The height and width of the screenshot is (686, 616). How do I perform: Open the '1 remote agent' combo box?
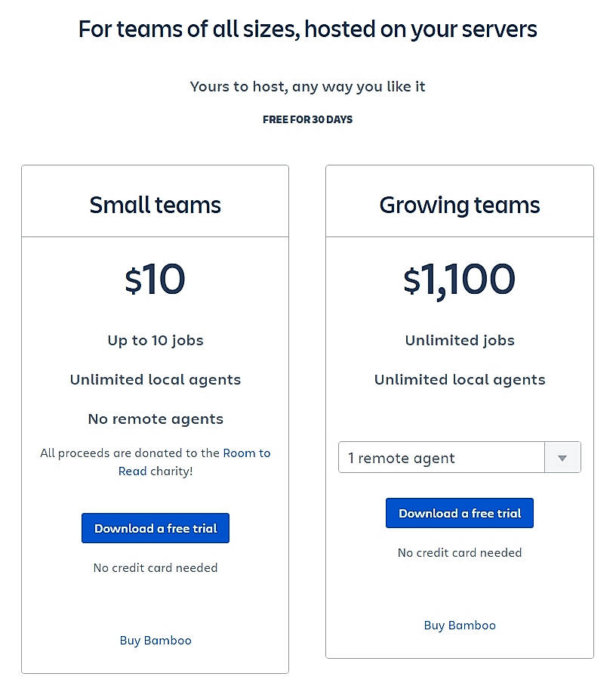[442, 458]
